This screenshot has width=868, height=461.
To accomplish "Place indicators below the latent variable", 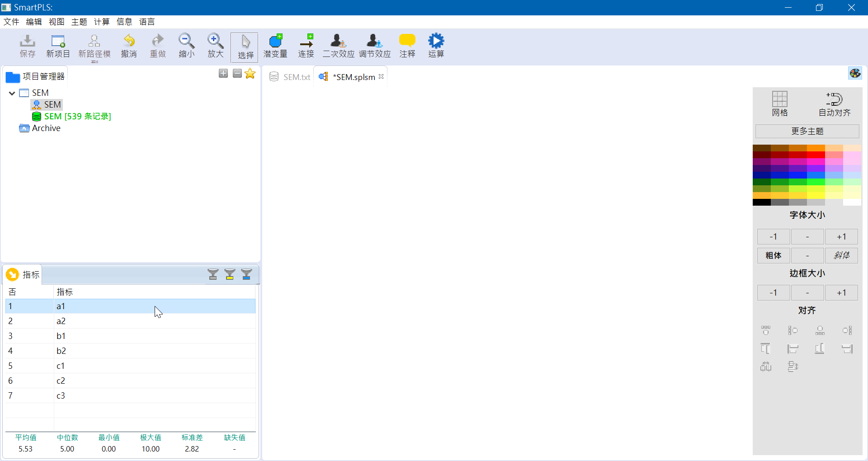I will [820, 330].
